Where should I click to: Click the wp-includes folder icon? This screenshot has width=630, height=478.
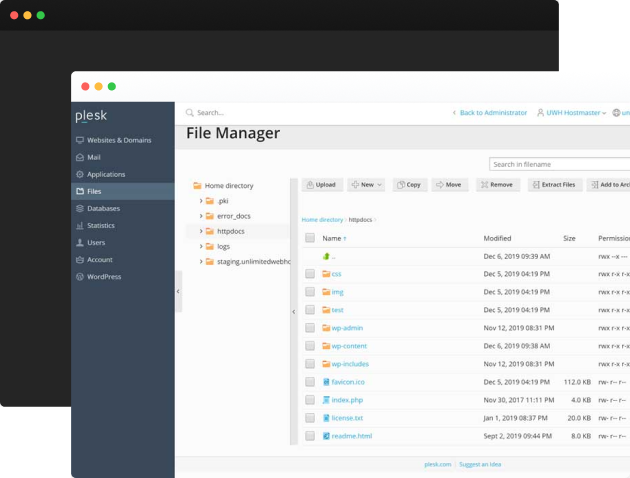coord(326,364)
